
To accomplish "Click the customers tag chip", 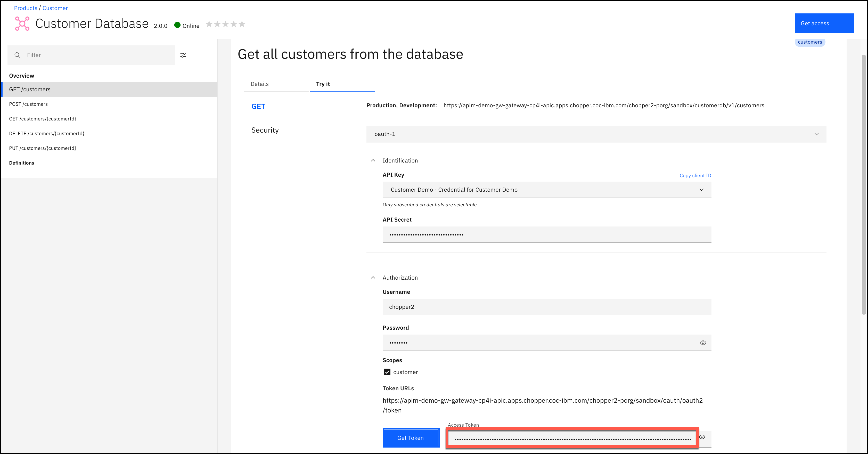I will (810, 42).
